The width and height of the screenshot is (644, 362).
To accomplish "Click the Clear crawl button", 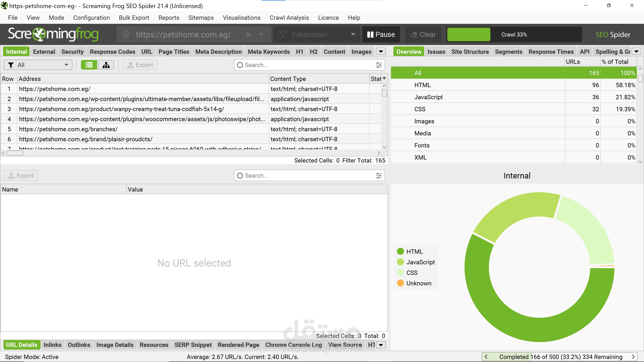I will (423, 35).
